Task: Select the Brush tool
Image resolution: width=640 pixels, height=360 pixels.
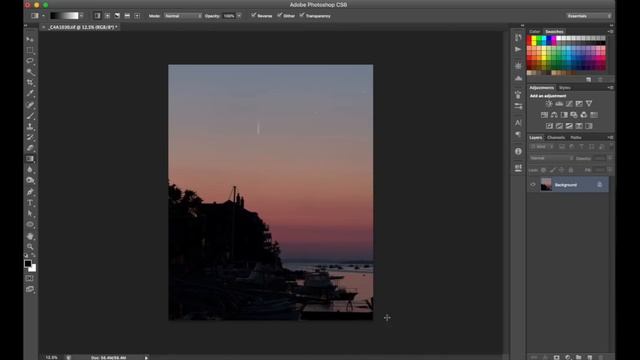Action: (30, 116)
